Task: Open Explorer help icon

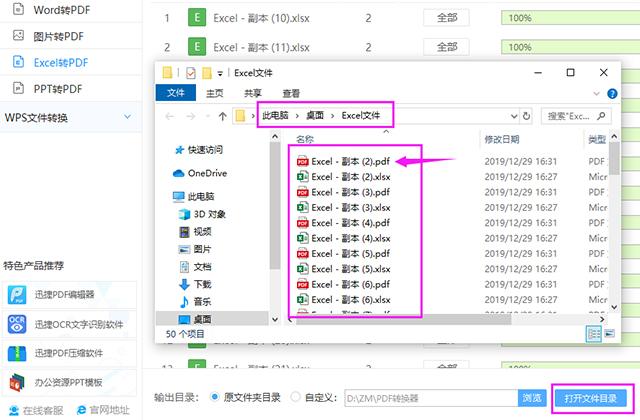Action: point(612,94)
